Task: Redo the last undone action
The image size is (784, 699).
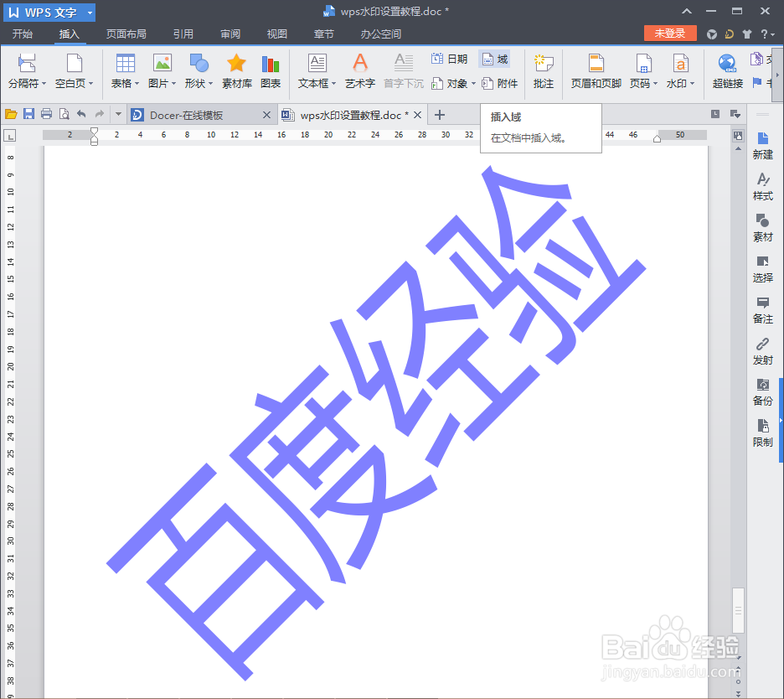Action: (x=100, y=114)
